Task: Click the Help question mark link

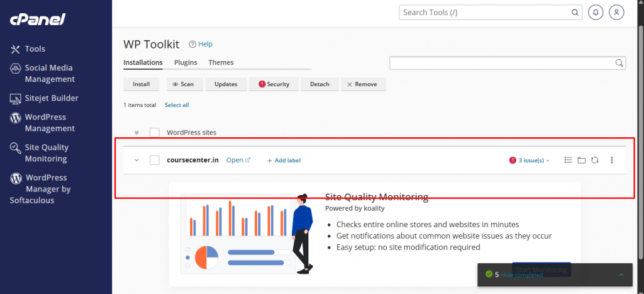Action: [201, 44]
